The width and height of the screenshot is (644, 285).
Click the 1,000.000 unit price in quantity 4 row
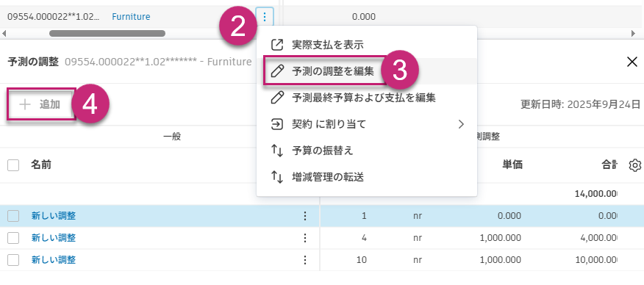500,238
